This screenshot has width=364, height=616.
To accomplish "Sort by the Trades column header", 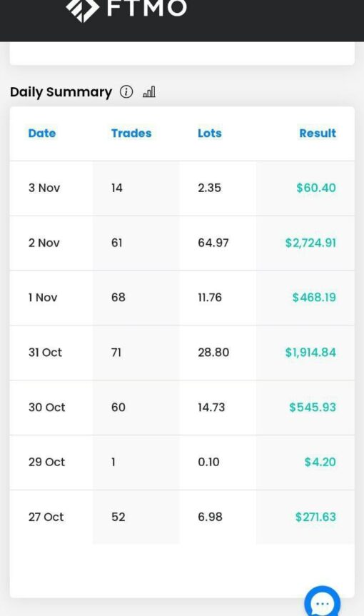I will (x=131, y=133).
